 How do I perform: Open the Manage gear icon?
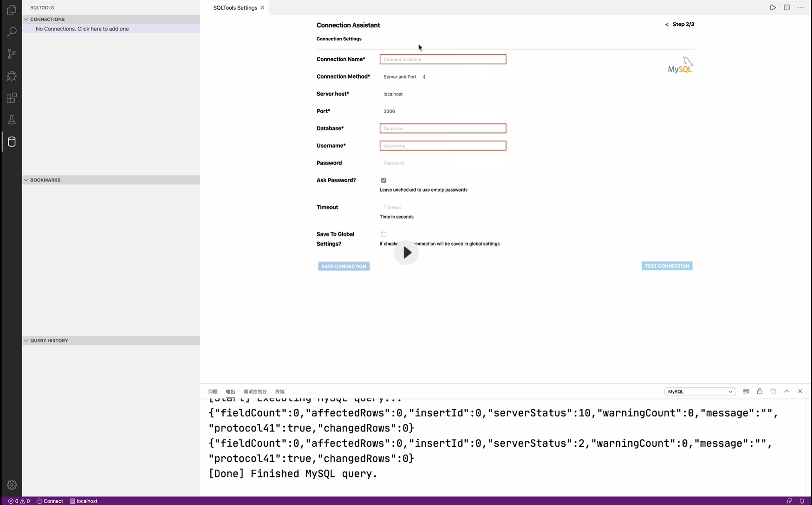(12, 485)
